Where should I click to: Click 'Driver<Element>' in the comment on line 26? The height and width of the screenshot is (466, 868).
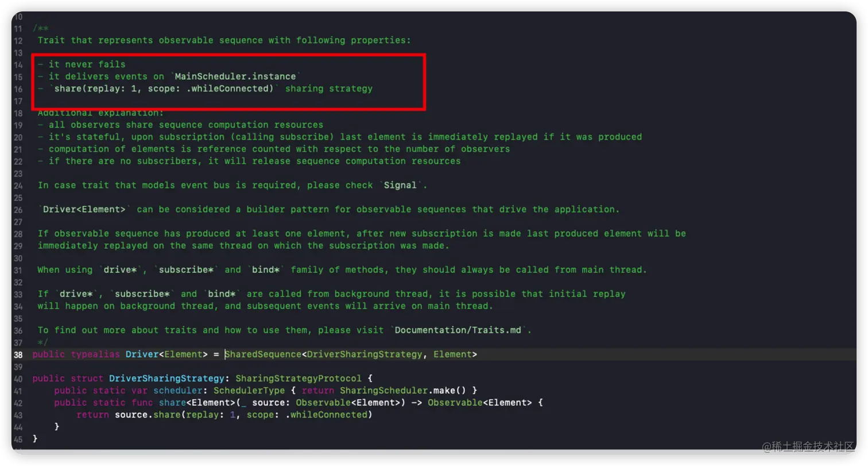point(84,209)
